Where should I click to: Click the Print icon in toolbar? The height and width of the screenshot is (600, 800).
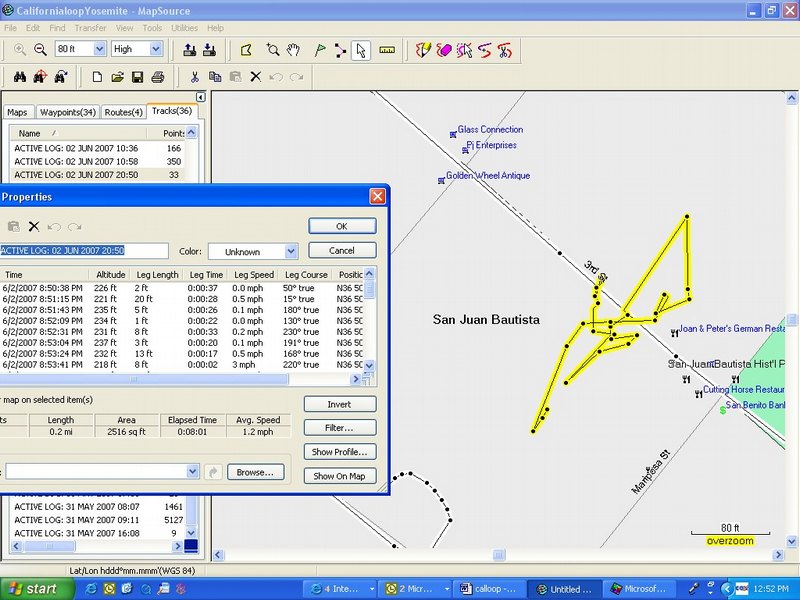(x=159, y=77)
